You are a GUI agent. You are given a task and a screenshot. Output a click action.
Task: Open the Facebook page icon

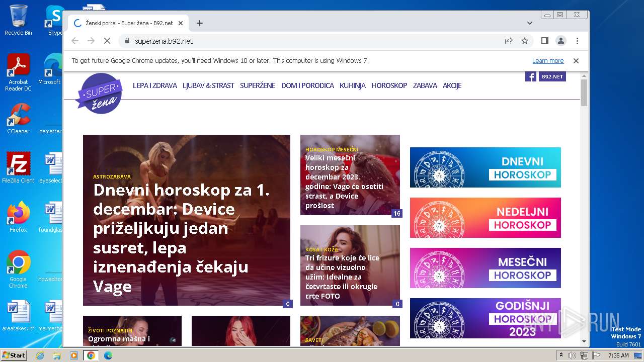point(530,76)
